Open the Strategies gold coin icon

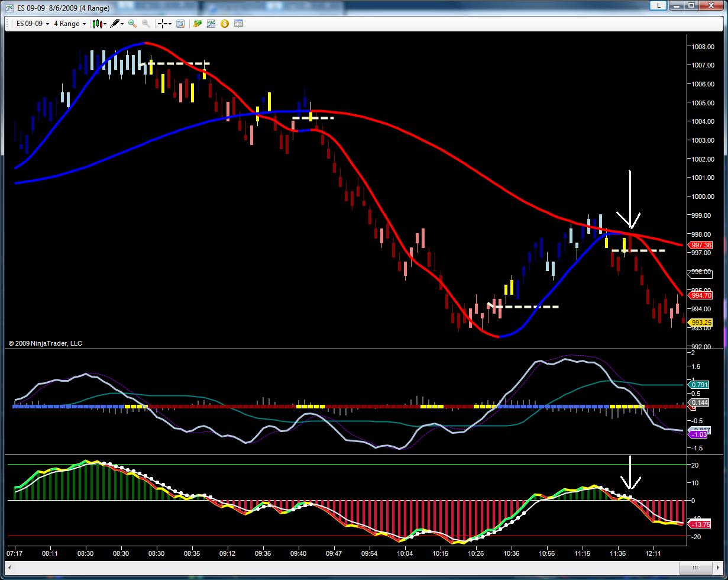[225, 24]
